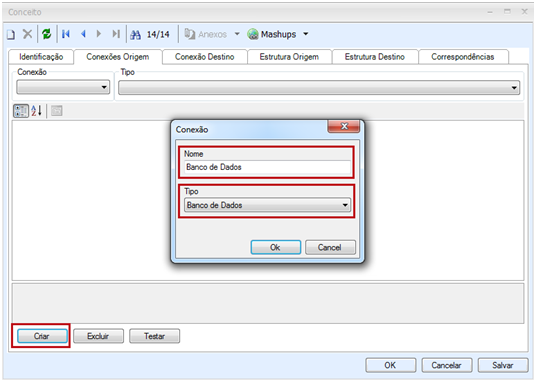Image resolution: width=536 pixels, height=382 pixels.
Task: Click the Cancelar button
Action: coord(446,365)
